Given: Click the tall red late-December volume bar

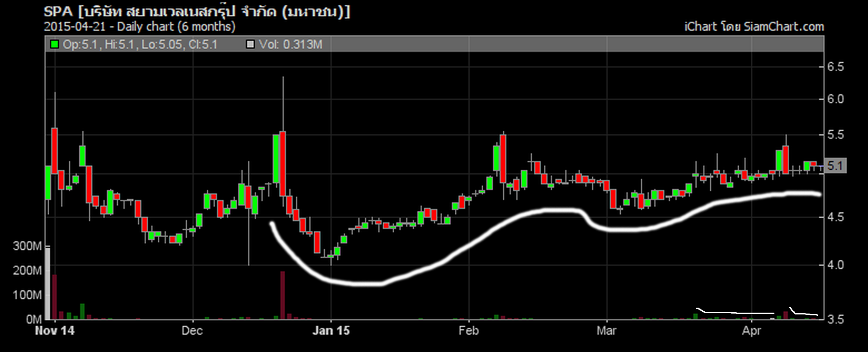Looking at the screenshot, I should [283, 295].
